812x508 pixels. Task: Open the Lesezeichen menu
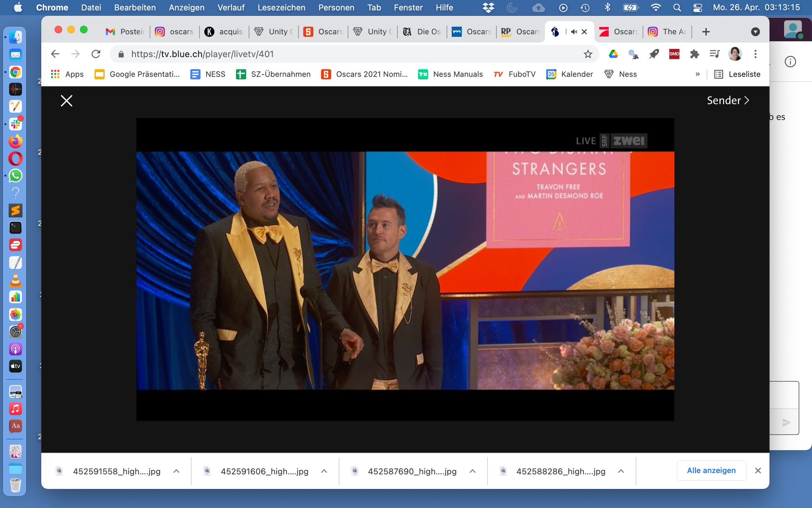tap(281, 8)
